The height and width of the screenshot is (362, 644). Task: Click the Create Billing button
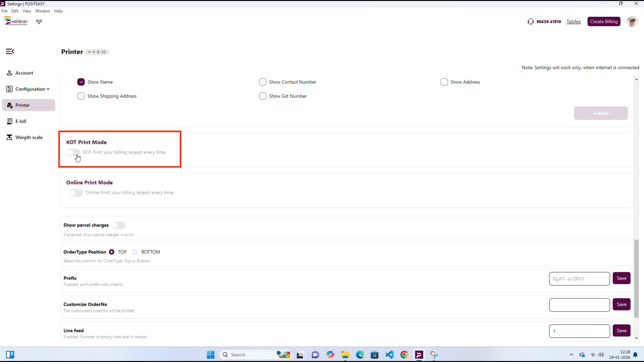click(x=603, y=22)
